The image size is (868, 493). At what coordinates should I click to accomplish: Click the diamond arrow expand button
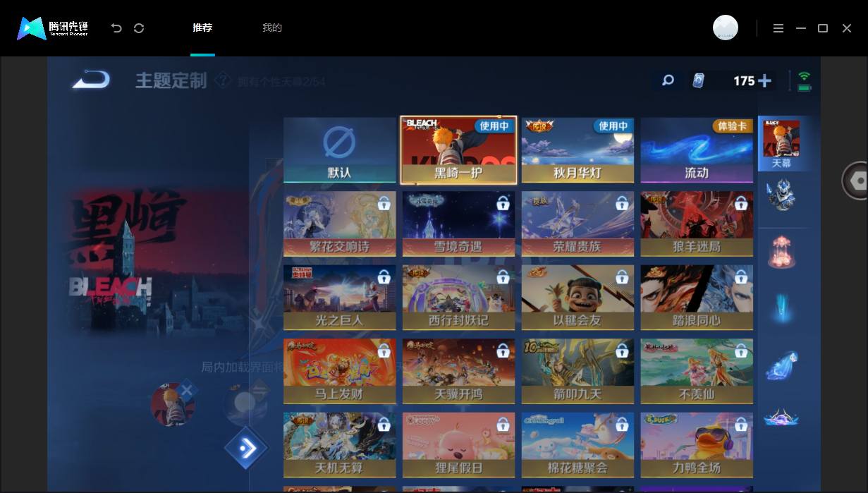[246, 447]
